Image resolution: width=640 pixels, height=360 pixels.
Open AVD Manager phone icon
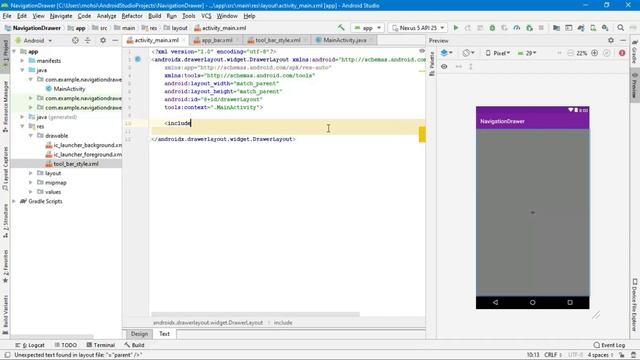[x=593, y=28]
